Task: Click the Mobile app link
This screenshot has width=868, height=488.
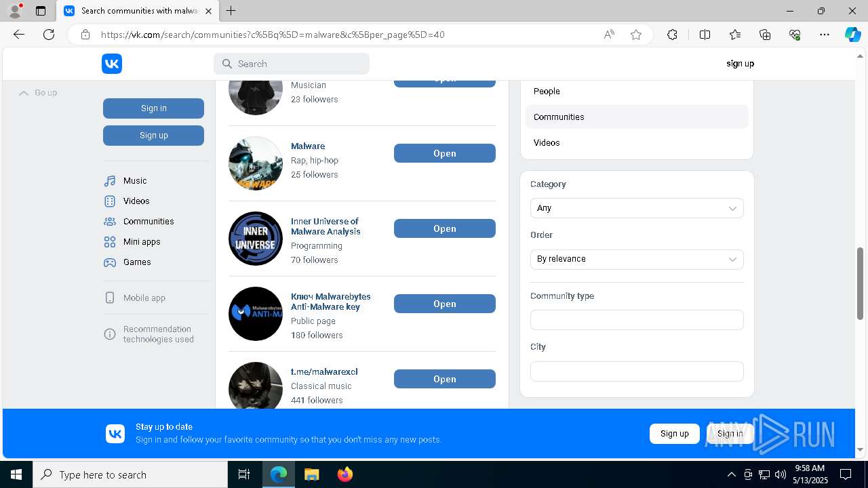Action: pyautogui.click(x=144, y=298)
